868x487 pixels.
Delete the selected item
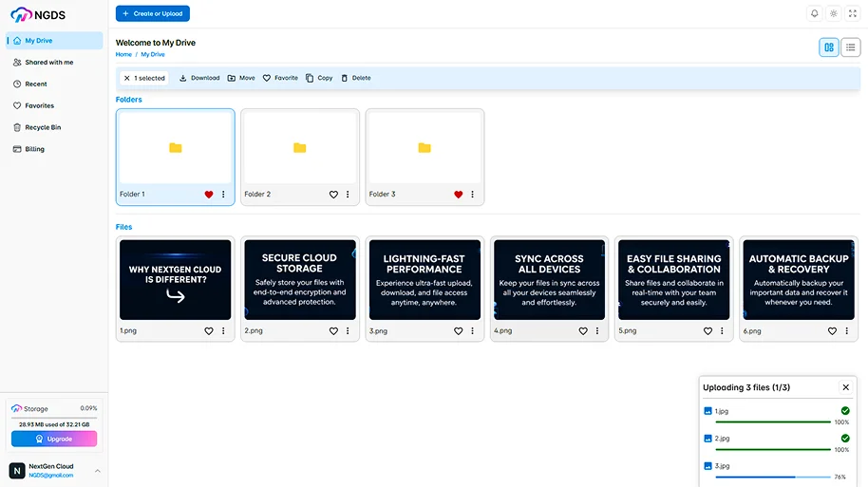point(356,78)
